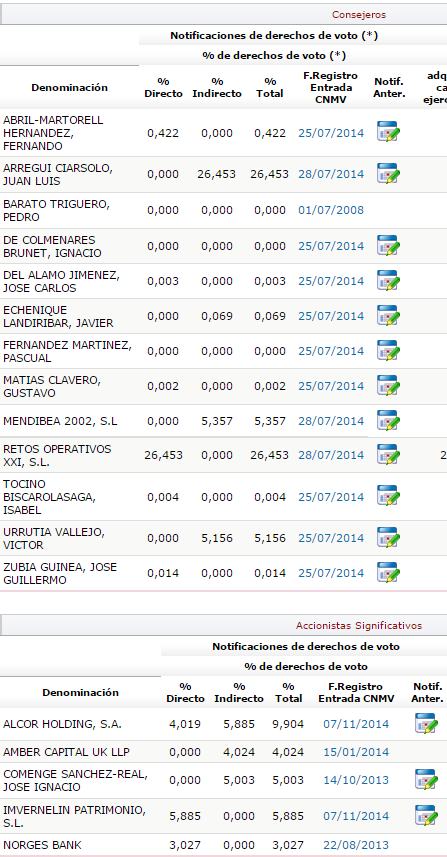The width and height of the screenshot is (447, 857).
Task: Click notification icon for ALCOR HOLDING, S.A.
Action: [x=426, y=723]
